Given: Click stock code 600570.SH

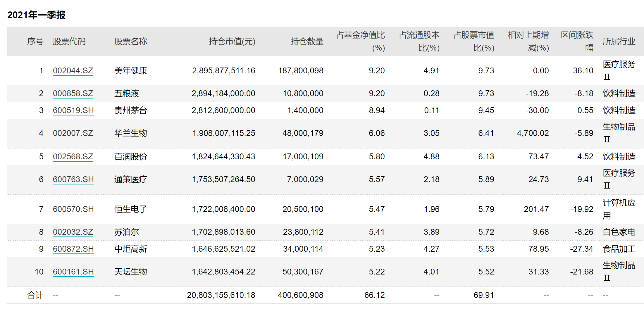Looking at the screenshot, I should pos(73,209).
